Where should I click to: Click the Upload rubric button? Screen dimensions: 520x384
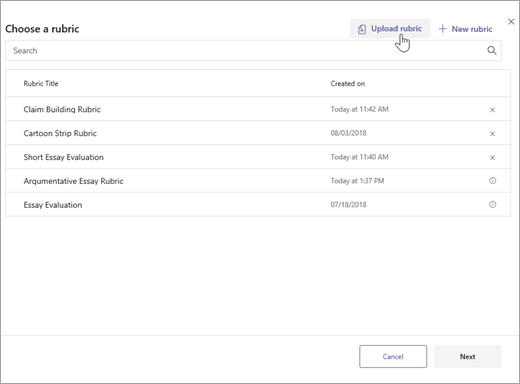click(390, 29)
